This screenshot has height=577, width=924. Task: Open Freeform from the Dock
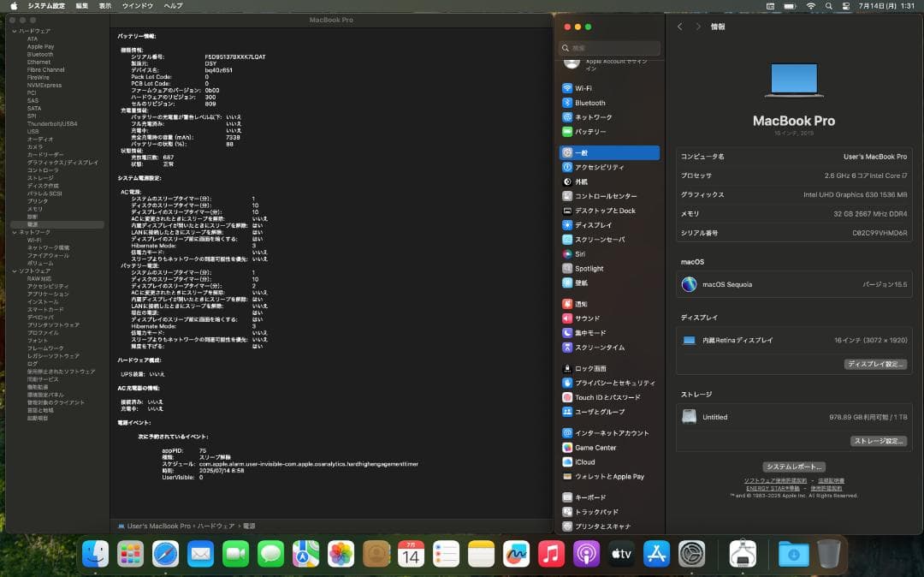coord(516,554)
